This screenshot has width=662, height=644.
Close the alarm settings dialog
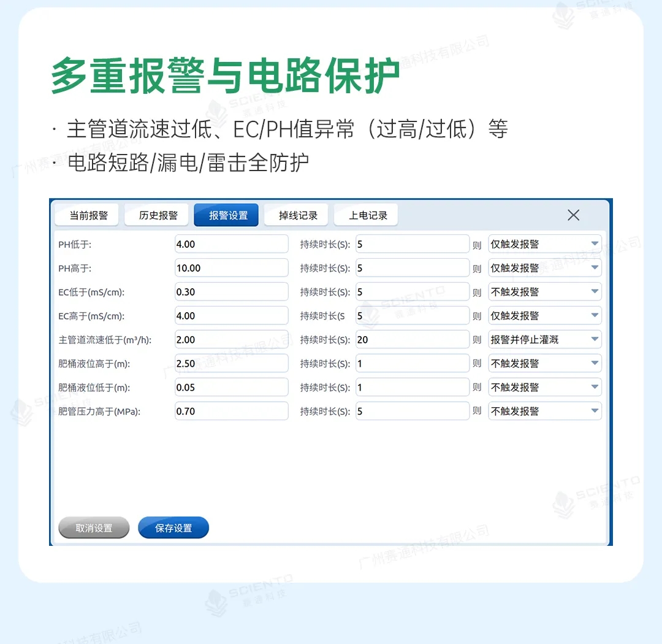(x=573, y=215)
